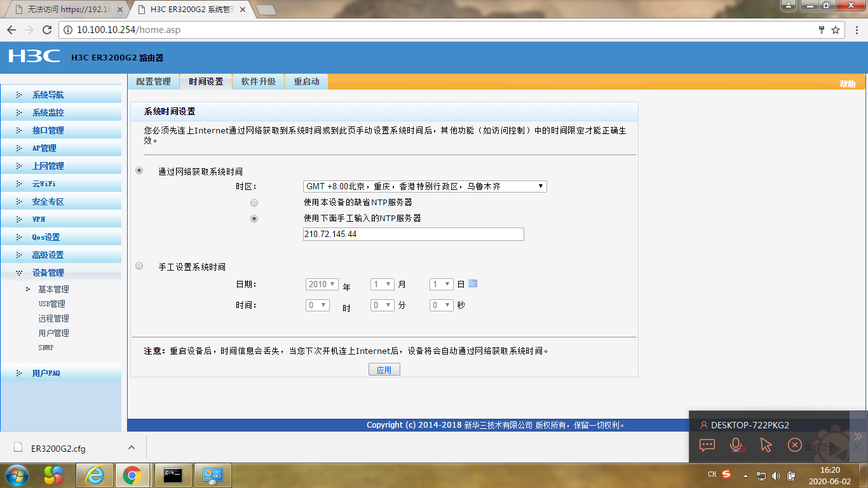The image size is (868, 488).
Task: Go to the 重启动 tab
Action: (306, 81)
